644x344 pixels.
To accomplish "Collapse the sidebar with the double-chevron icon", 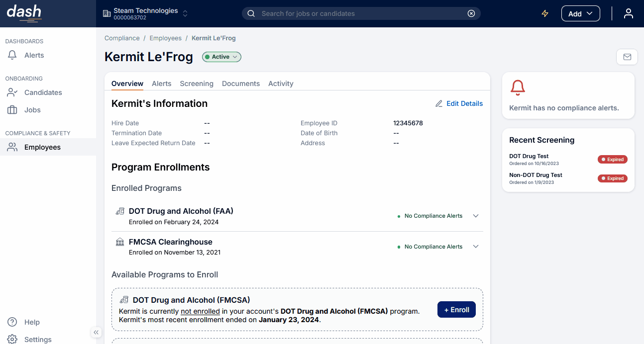I will pyautogui.click(x=96, y=332).
